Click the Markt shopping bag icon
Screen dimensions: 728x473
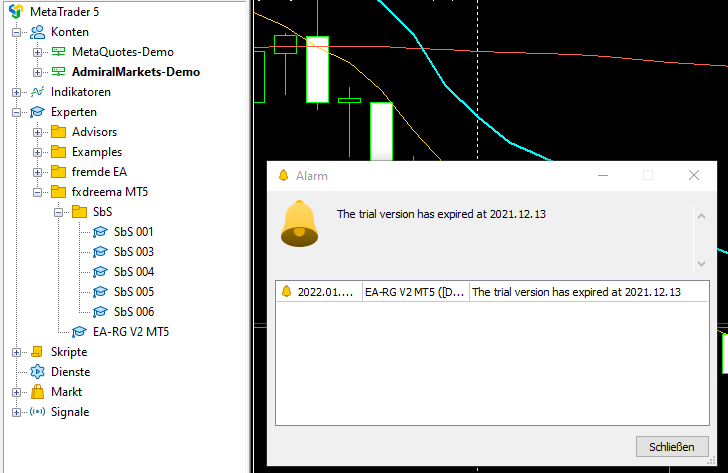coord(38,392)
